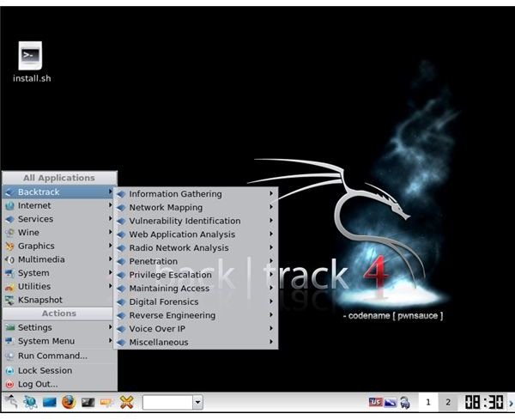Click Radio Network Analysis label
Image resolution: width=515 pixels, height=420 pixels.
(x=179, y=248)
